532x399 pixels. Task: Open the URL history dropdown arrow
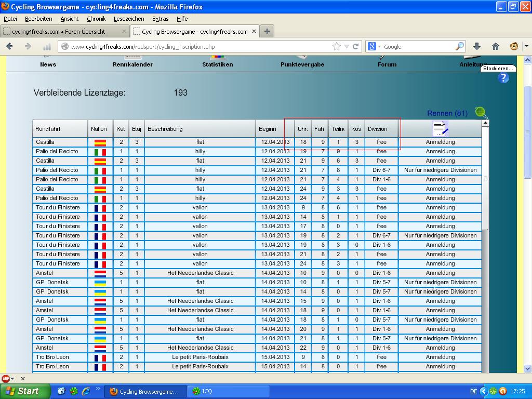(x=347, y=46)
